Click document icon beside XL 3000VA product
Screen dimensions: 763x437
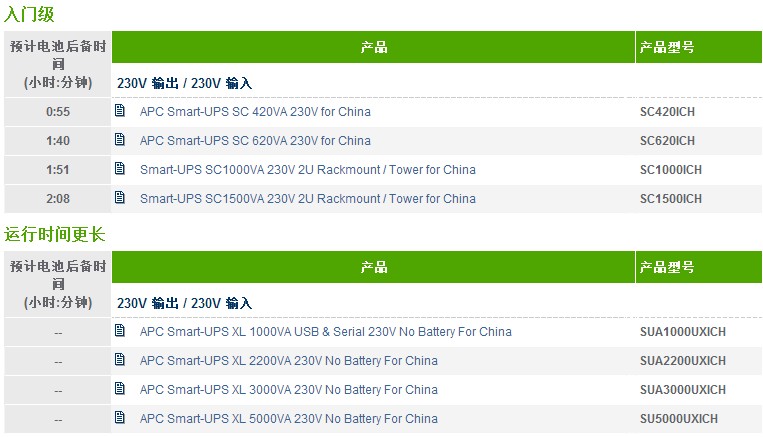pyautogui.click(x=120, y=388)
